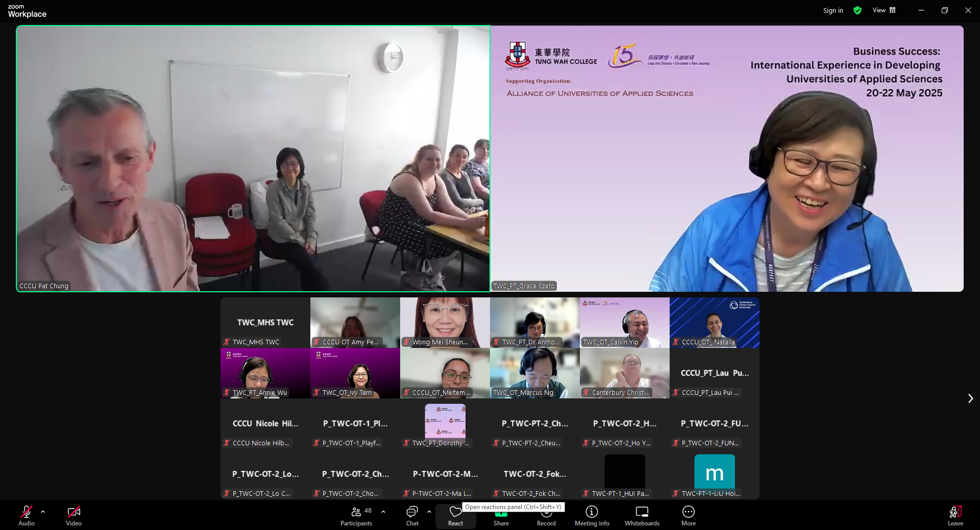Viewport: 980px width, 530px height.
Task: Select Canterbury Christ... video tile
Action: tap(625, 373)
